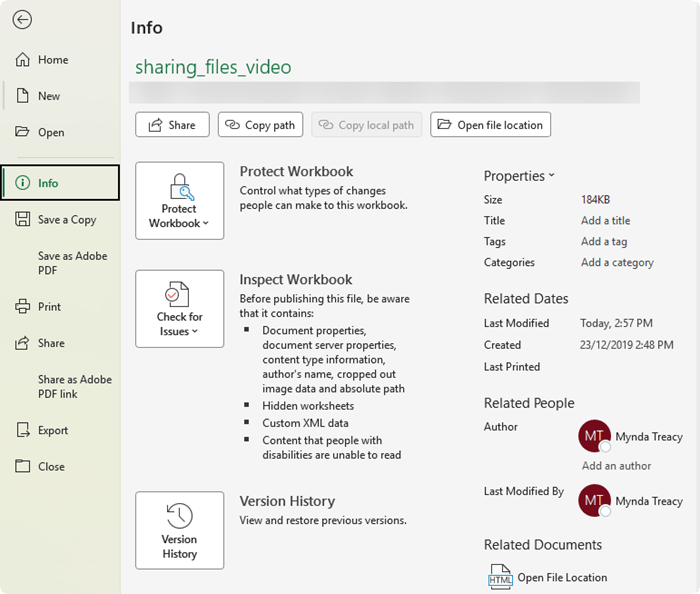This screenshot has height=594, width=700.
Task: Click the Hidden worksheets bullet item
Action: pos(308,406)
